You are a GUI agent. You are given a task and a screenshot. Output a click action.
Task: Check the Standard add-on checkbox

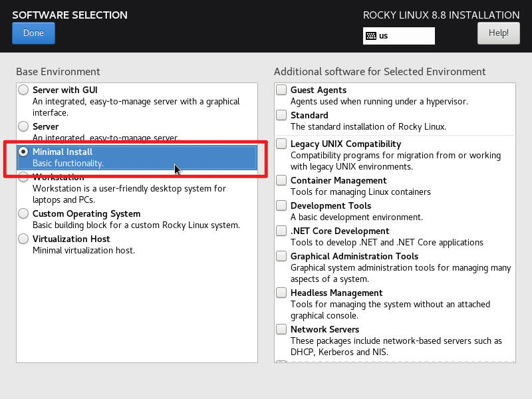(281, 115)
